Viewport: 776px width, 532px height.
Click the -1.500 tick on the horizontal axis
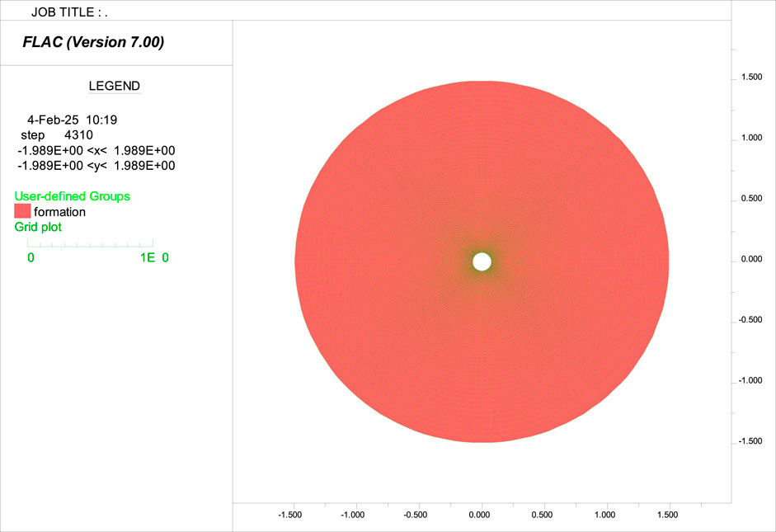(x=289, y=514)
